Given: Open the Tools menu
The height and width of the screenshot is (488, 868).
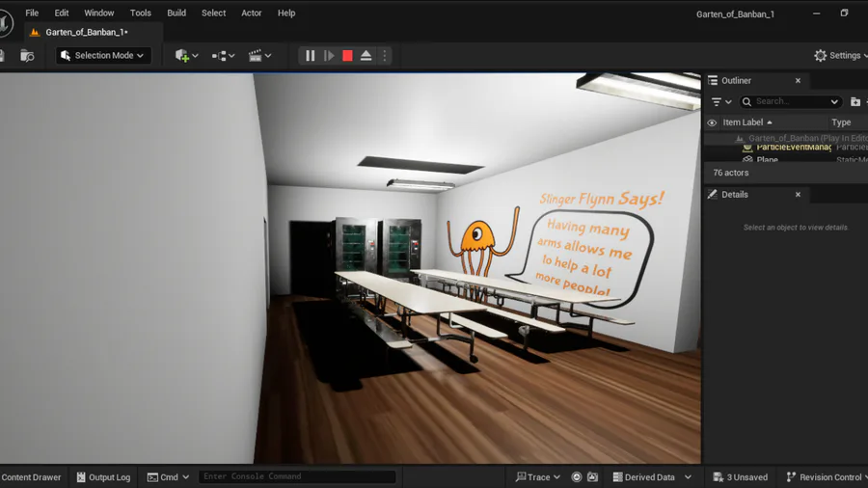Looking at the screenshot, I should coord(141,13).
